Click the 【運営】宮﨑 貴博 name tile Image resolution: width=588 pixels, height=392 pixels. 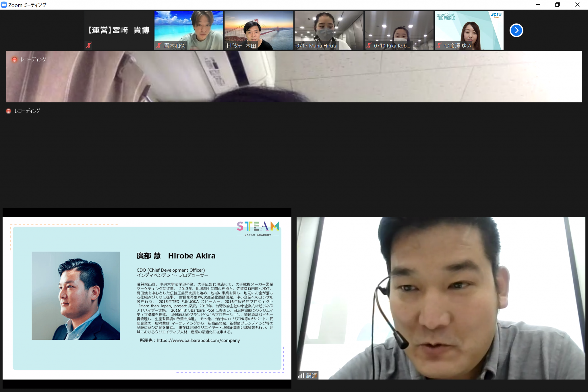pos(119,30)
